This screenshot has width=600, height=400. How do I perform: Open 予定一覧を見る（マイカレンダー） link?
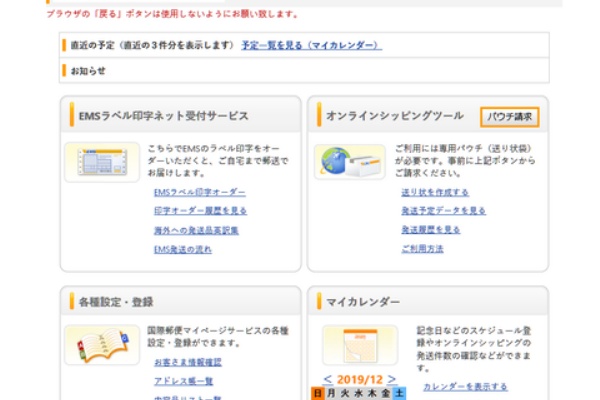pos(311,45)
